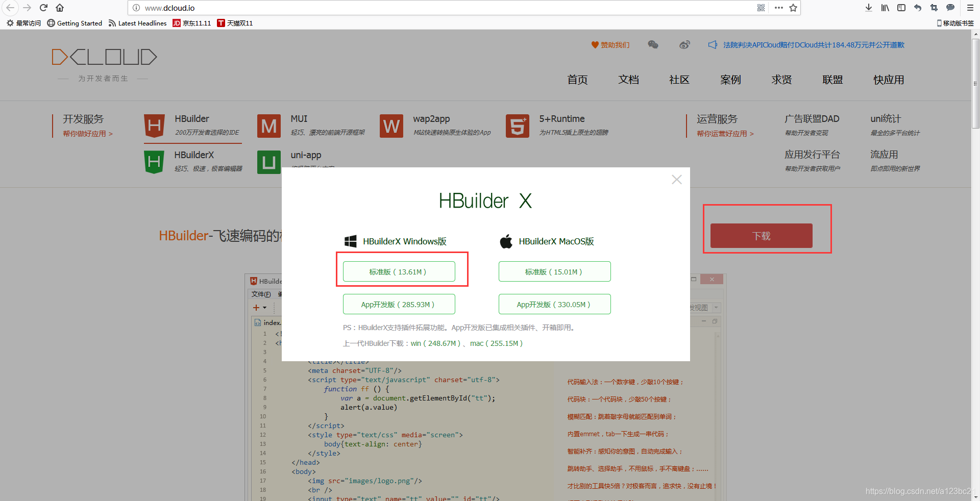The width and height of the screenshot is (980, 501).
Task: Click the page vertical scrollbar thumb
Action: [x=975, y=84]
